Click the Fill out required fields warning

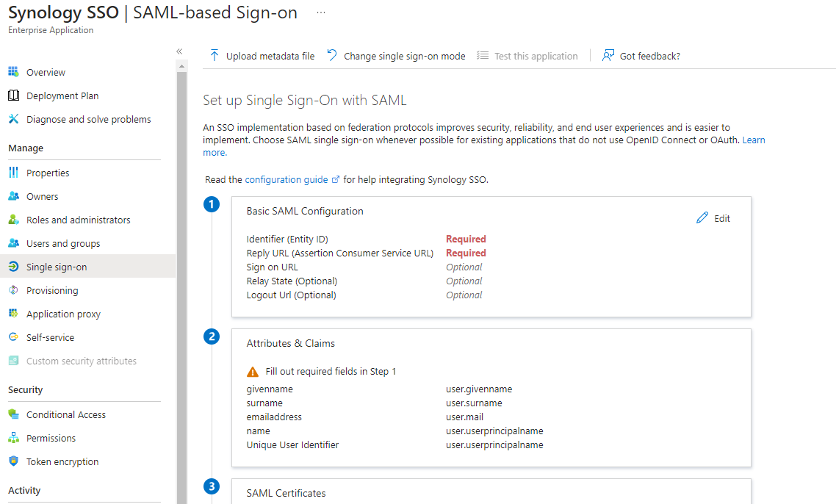[322, 371]
